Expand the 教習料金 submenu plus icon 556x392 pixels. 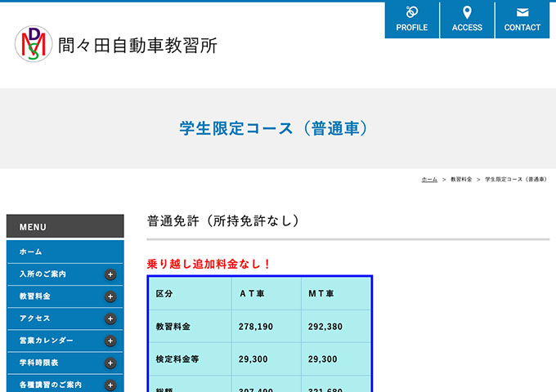coord(110,296)
